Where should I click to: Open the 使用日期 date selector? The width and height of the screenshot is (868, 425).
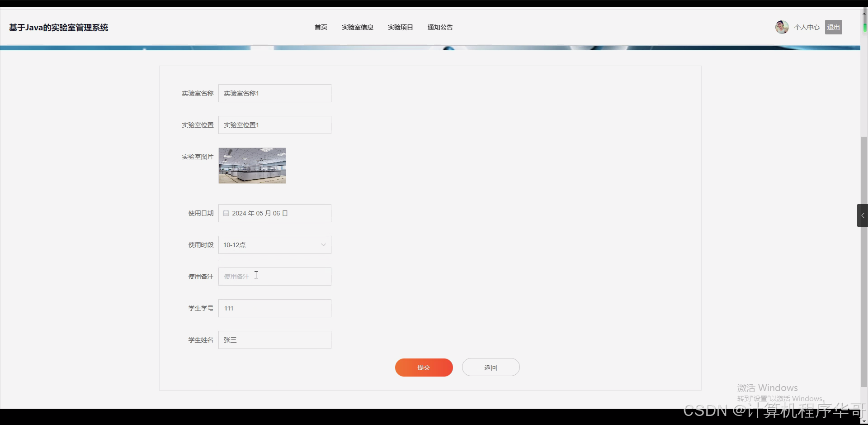pyautogui.click(x=274, y=213)
